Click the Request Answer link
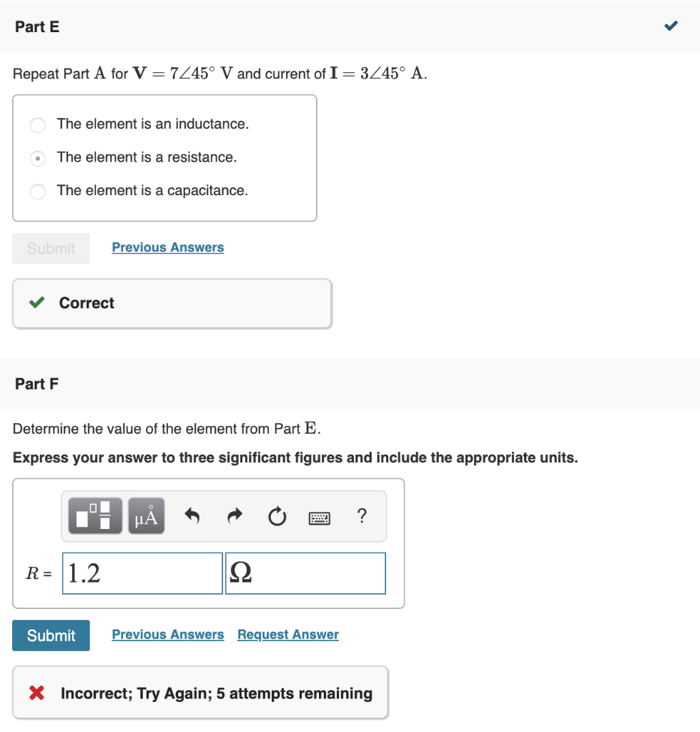Image resolution: width=700 pixels, height=732 pixels. click(x=287, y=634)
